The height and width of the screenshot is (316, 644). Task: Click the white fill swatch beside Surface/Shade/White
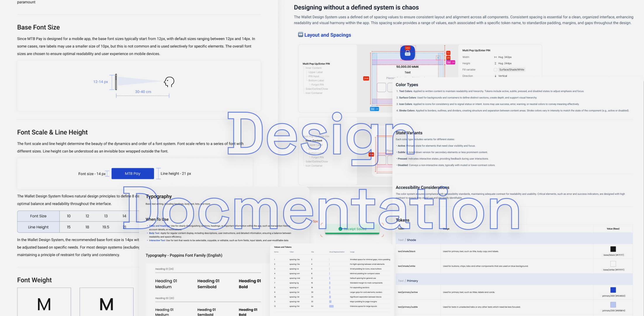pos(495,70)
